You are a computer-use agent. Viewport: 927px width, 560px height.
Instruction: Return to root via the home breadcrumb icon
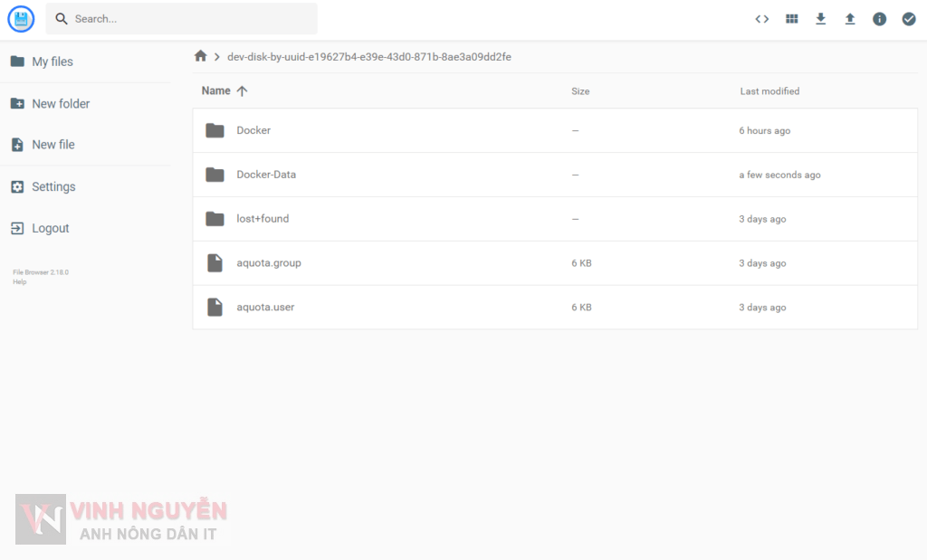tap(200, 55)
